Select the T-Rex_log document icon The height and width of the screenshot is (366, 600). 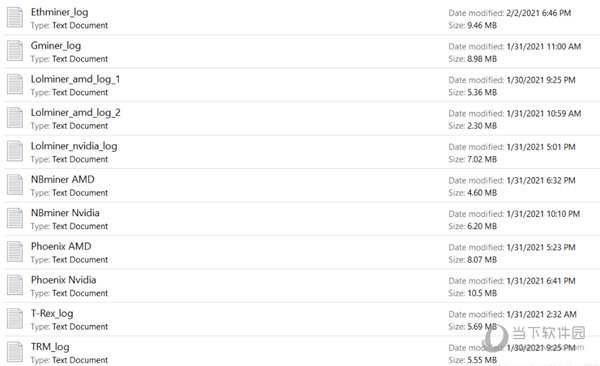click(x=15, y=319)
